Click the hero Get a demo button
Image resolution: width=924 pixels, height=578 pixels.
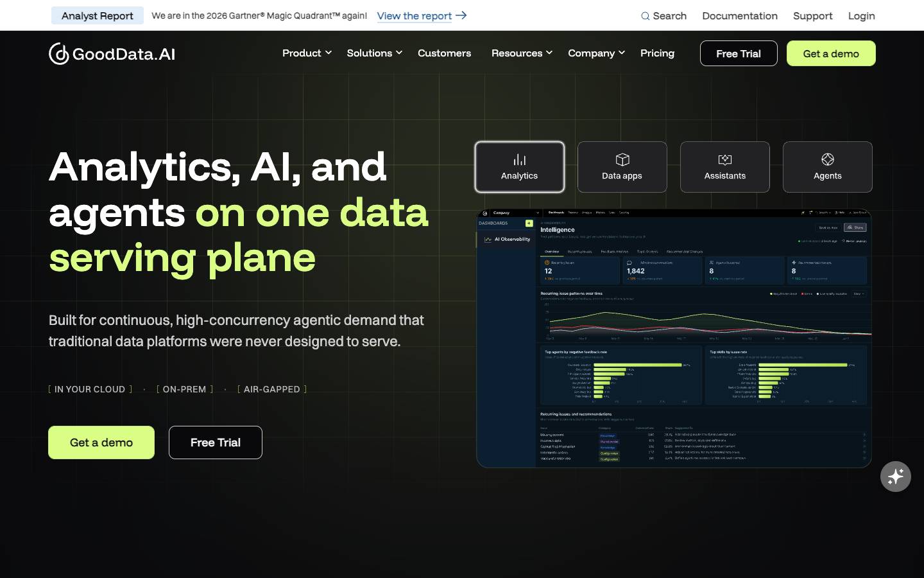[x=101, y=442]
